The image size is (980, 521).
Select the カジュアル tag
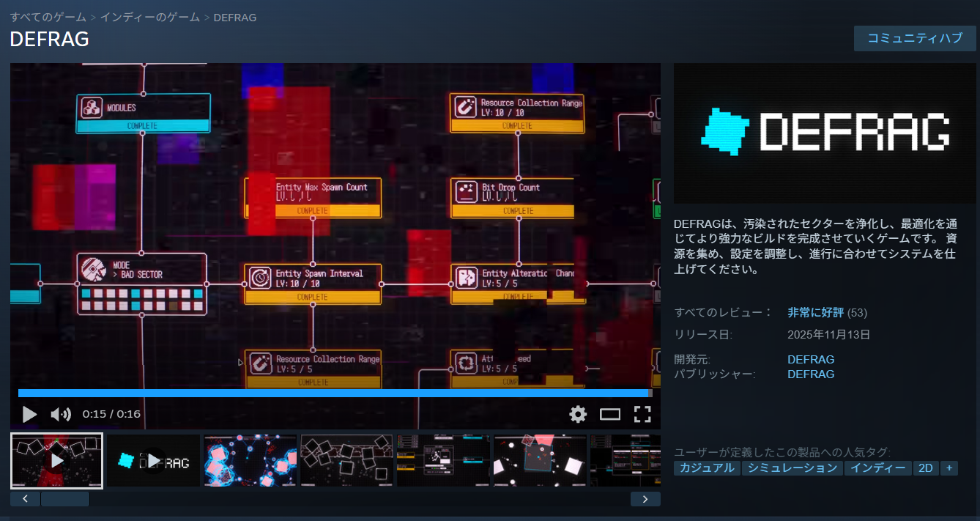pyautogui.click(x=707, y=468)
